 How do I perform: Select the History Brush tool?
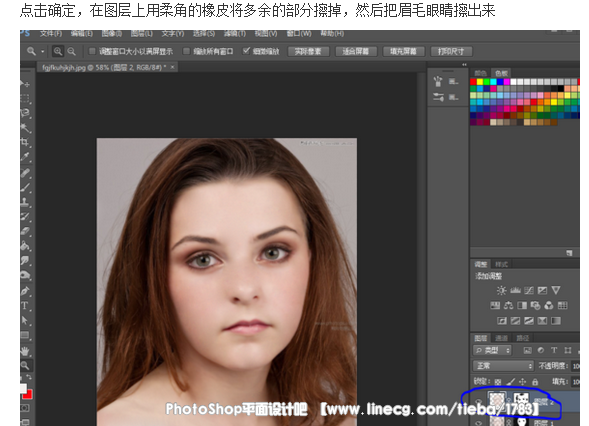click(25, 217)
